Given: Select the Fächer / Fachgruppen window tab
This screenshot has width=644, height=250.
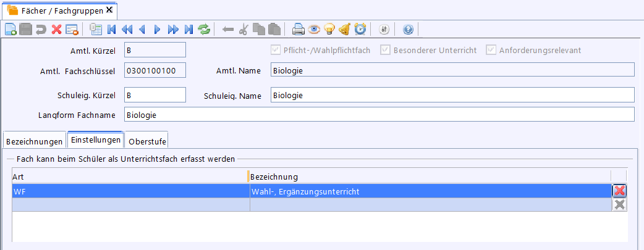Looking at the screenshot, I should 61,10.
